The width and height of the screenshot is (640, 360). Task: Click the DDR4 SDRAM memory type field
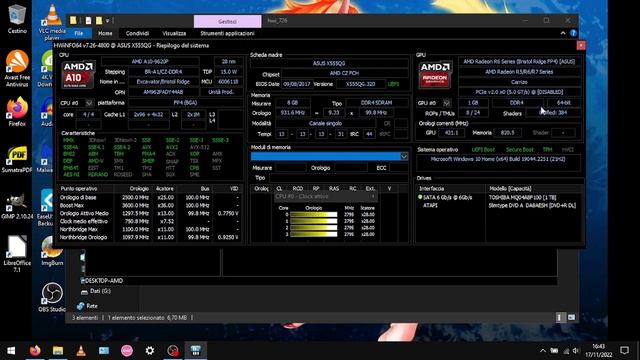(x=376, y=103)
